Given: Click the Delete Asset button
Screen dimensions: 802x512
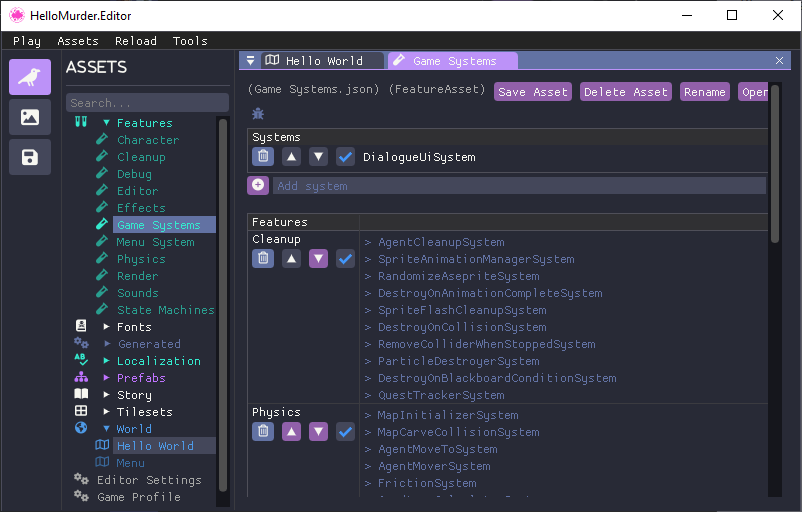Looking at the screenshot, I should [x=625, y=92].
